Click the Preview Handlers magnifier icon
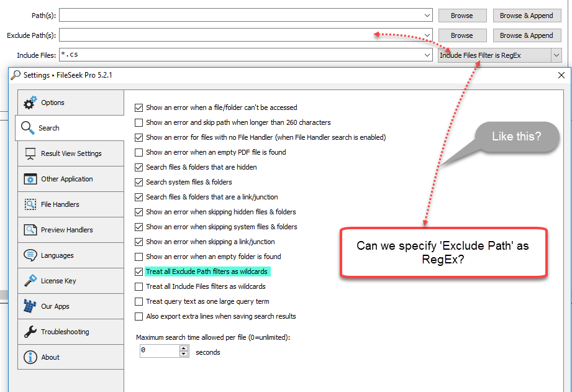572x392 pixels. pos(30,230)
